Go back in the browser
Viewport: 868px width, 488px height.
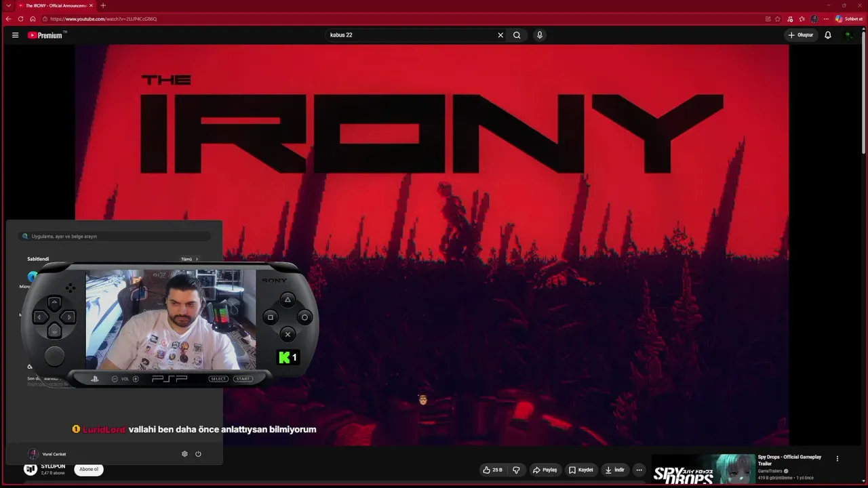(8, 19)
